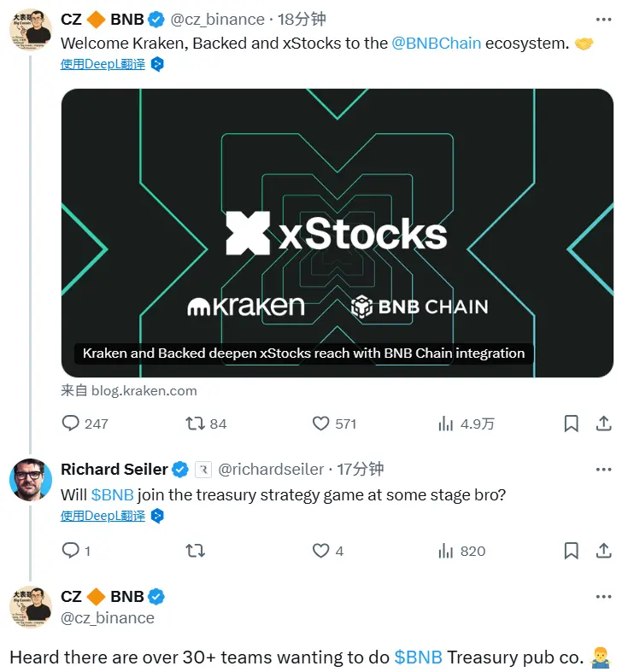Screen dimensions: 628x672
Task: Translate Richard Seiler's tweet with DeepL
Action: pyautogui.click(x=103, y=516)
